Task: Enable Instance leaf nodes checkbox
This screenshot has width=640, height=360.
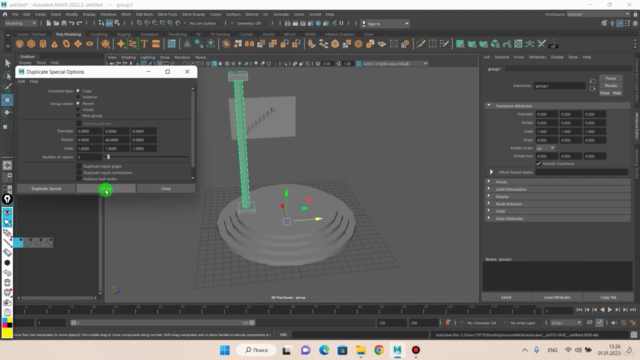Action: click(79, 178)
